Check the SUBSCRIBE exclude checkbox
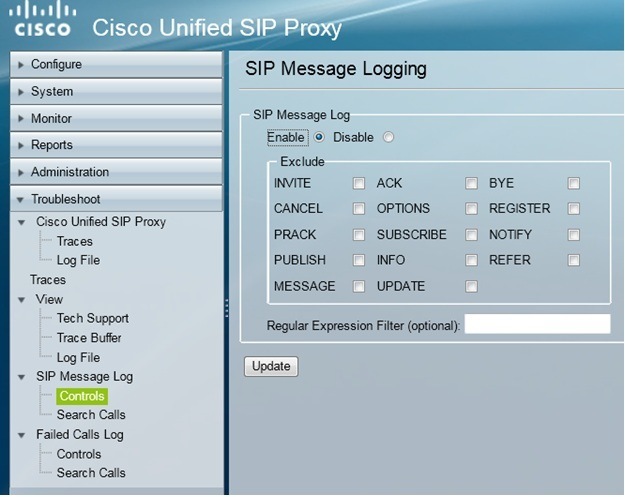The width and height of the screenshot is (625, 497). click(471, 235)
